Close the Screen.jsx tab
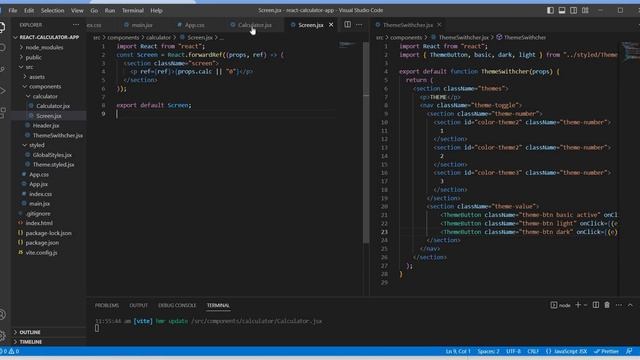The height and width of the screenshot is (360, 640). 331,25
